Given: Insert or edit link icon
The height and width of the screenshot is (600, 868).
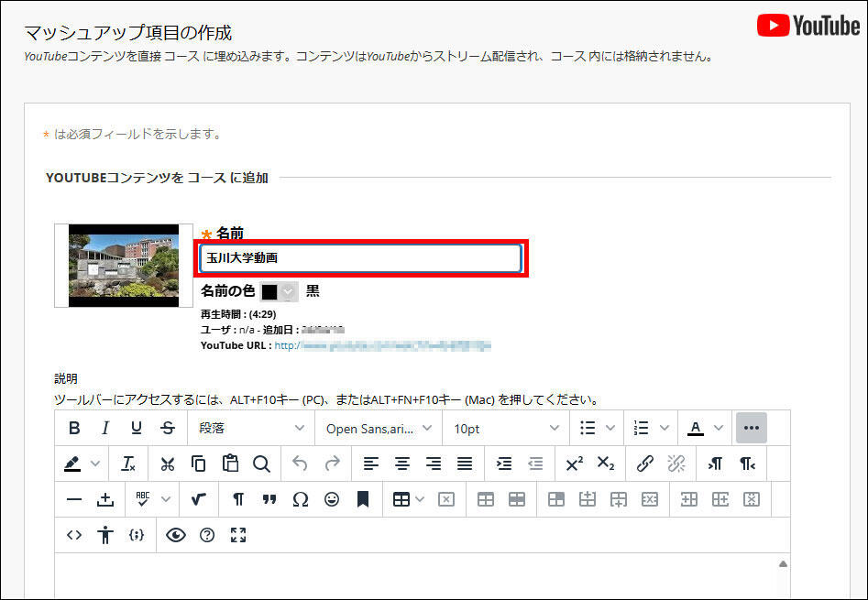Looking at the screenshot, I should [x=645, y=464].
